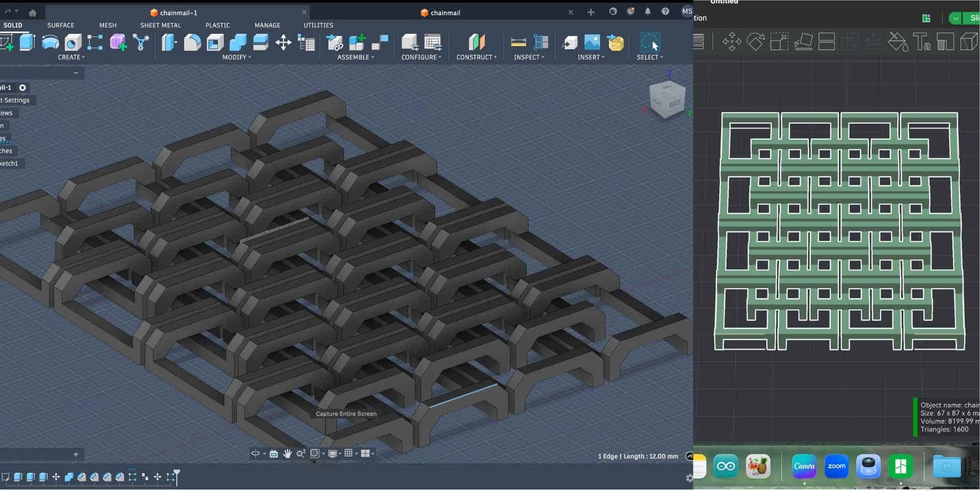Select the Create Sketch tool
This screenshot has width=980, height=490.
[x=6, y=43]
